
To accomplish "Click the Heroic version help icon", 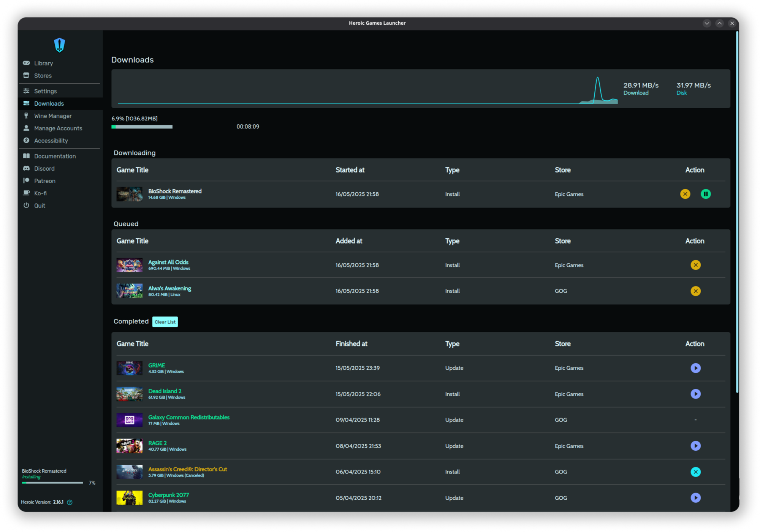I will tap(70, 502).
